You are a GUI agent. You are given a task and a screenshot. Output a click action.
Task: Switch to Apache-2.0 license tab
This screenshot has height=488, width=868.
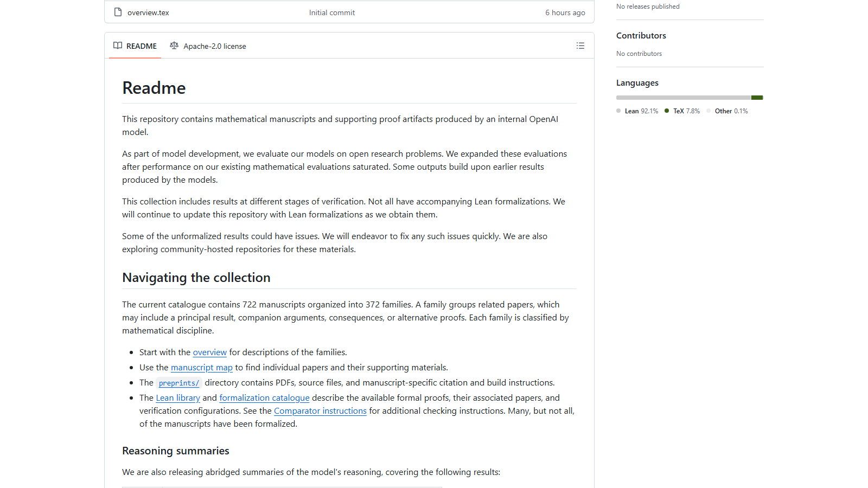tap(208, 46)
